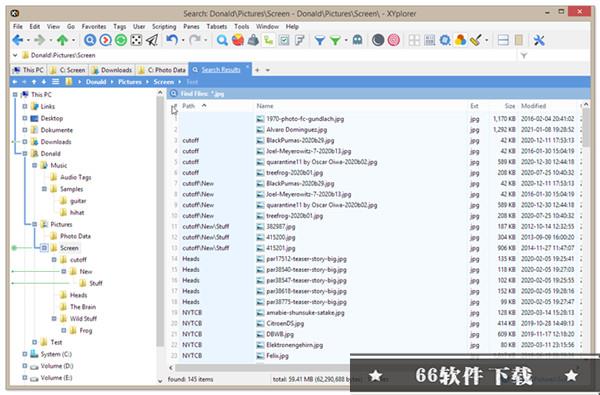
Task: Click the red and yellow ball icon
Action: pyautogui.click(x=238, y=40)
